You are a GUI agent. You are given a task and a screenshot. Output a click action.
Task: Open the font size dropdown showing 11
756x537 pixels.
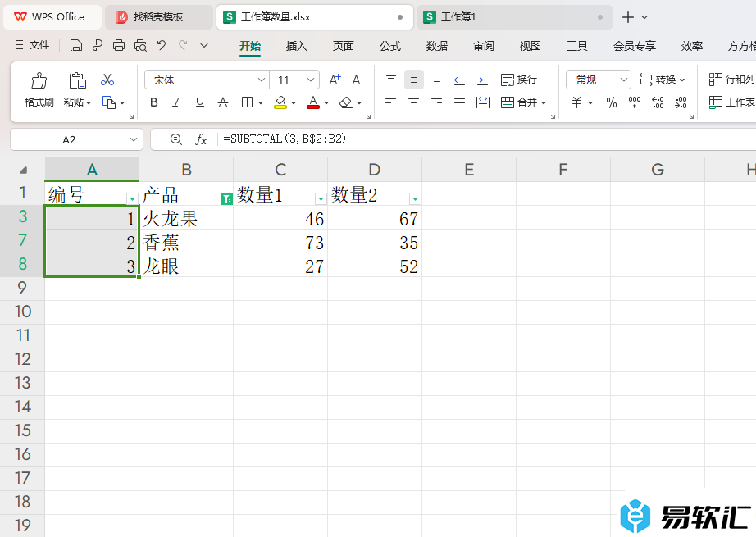pos(311,80)
